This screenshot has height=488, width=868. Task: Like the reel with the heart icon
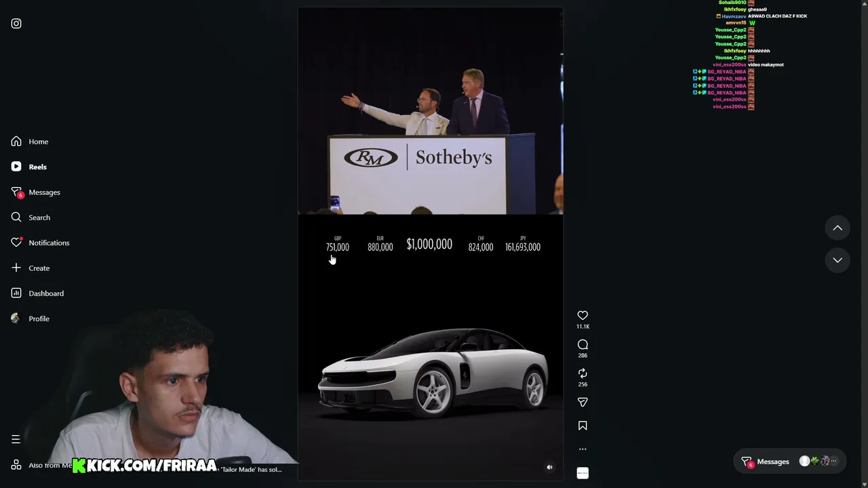point(583,315)
